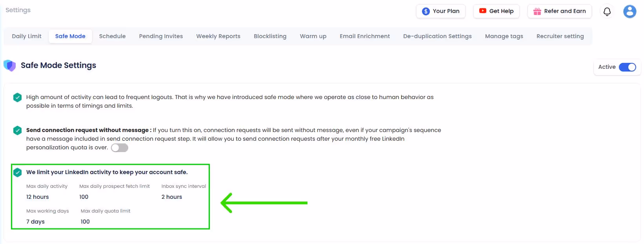Click the 12 hours max daily activity value

pyautogui.click(x=38, y=197)
